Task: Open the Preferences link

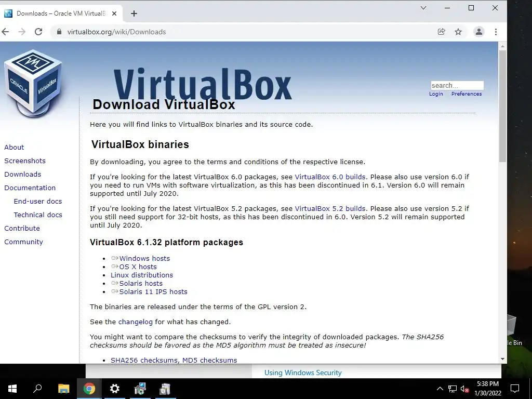Action: [x=467, y=94]
